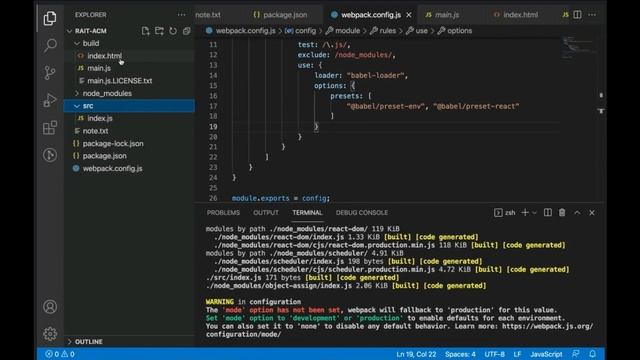Screen dimensions: 640x360
Task: Maximize the panel with up chevron
Action: click(577, 212)
